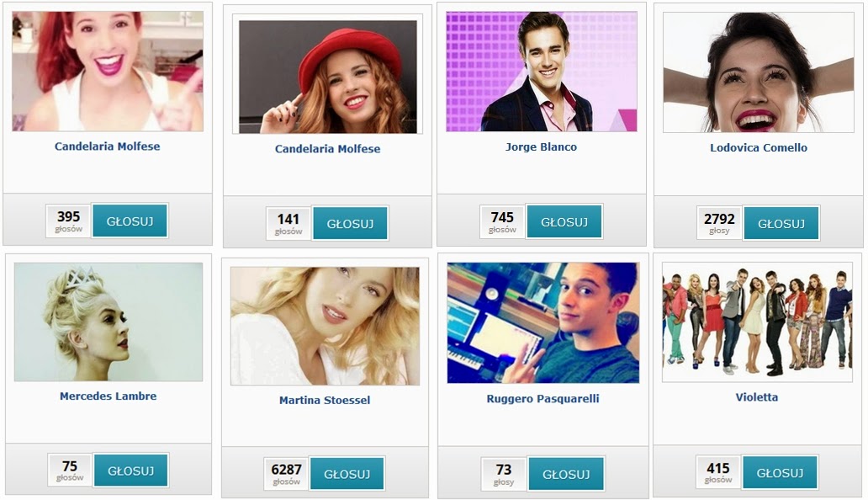Select Ruggero Pasquarelli studio photo

click(543, 323)
